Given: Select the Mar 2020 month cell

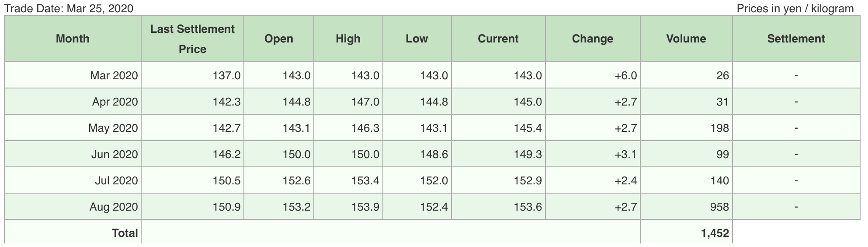Looking at the screenshot, I should tap(73, 75).
